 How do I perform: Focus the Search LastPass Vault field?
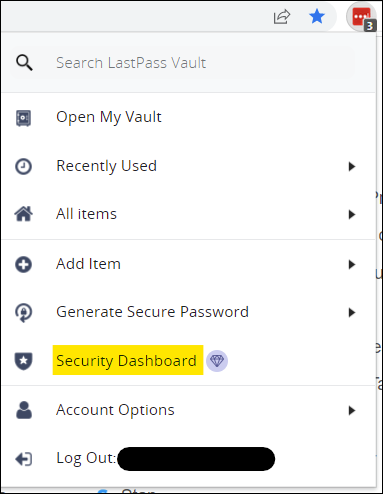point(183,63)
